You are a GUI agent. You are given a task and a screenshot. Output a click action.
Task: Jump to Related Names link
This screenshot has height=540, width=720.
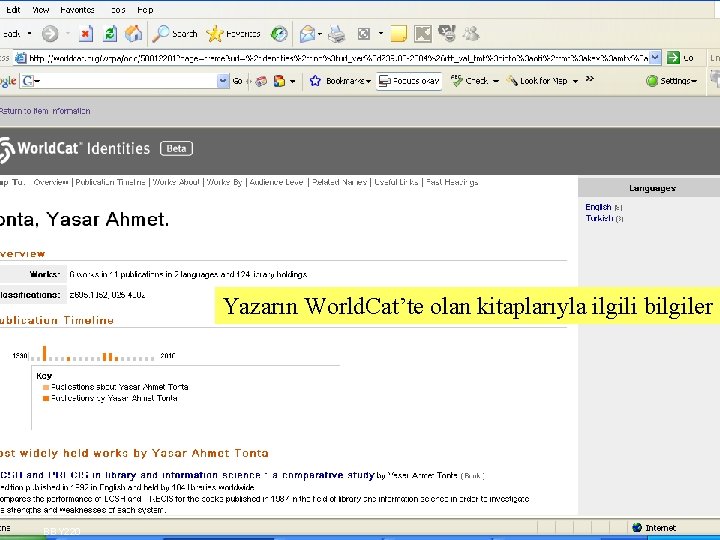tap(339, 182)
